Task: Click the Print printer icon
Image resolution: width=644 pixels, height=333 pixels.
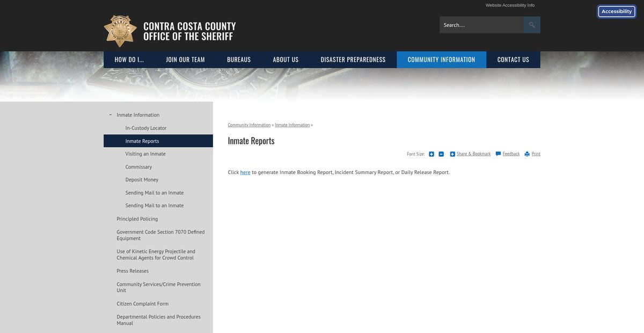Action: point(527,154)
